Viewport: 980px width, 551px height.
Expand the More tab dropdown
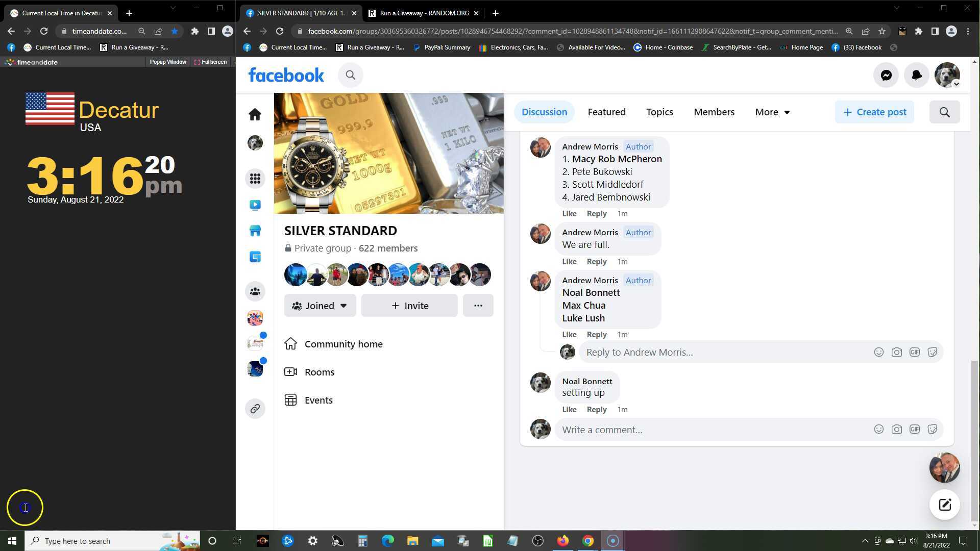[772, 112]
